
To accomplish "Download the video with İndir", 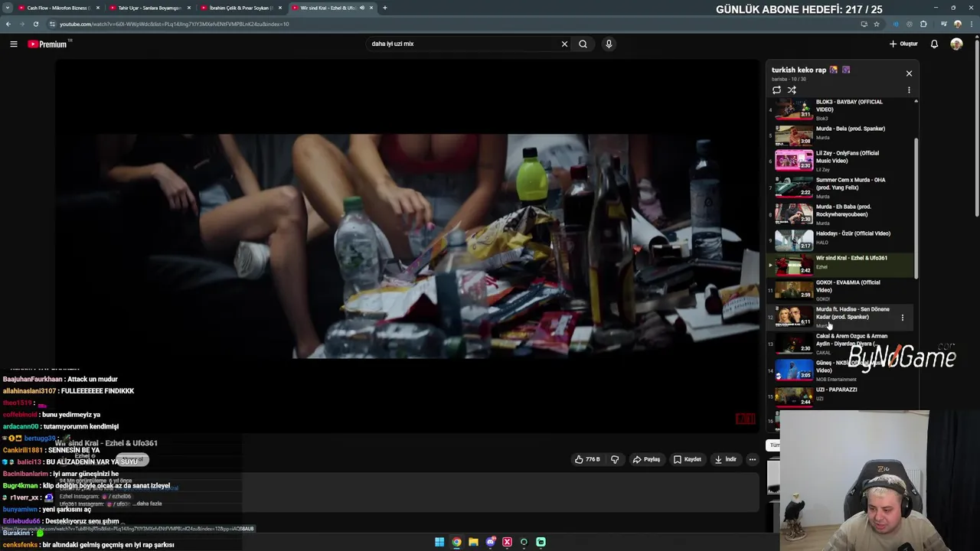I will tap(725, 459).
